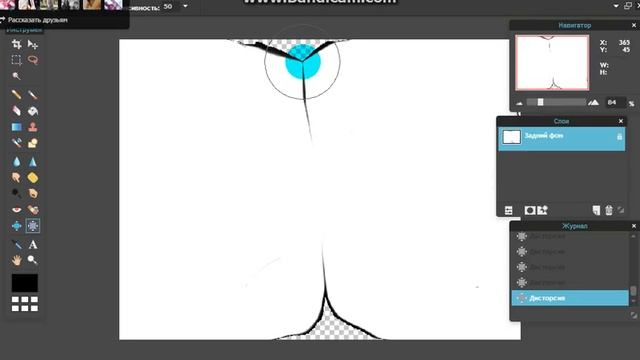This screenshot has width=640, height=360.
Task: Select the Move tool
Action: click(x=33, y=44)
